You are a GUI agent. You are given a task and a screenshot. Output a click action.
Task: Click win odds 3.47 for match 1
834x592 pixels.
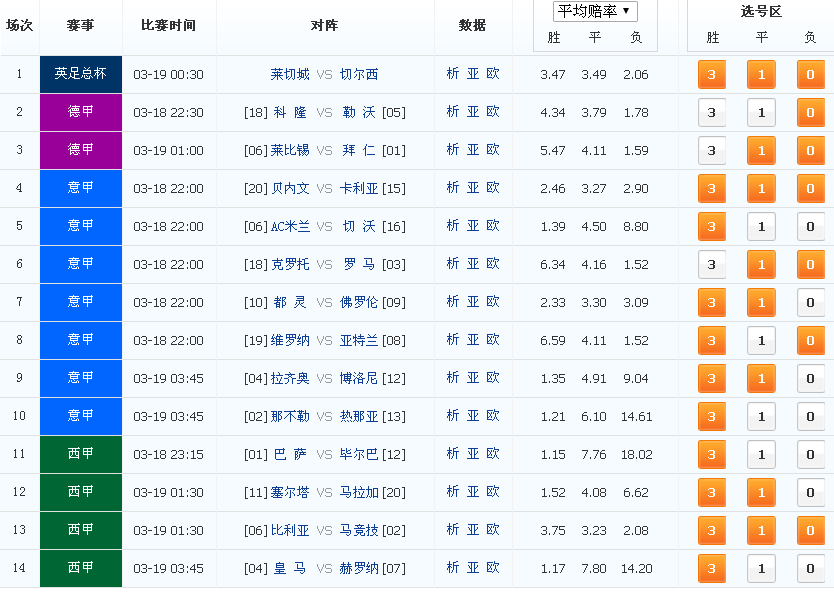point(553,75)
